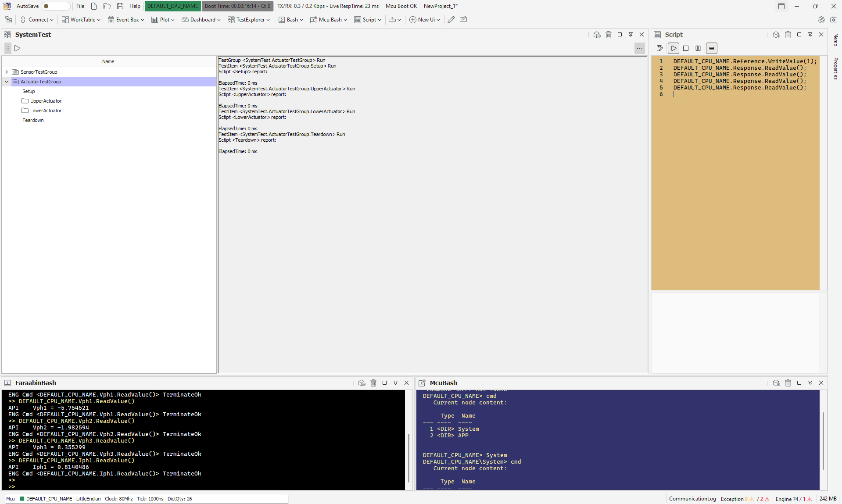This screenshot has width=842, height=504.
Task: Click Script panel add-cube icon
Action: (777, 35)
